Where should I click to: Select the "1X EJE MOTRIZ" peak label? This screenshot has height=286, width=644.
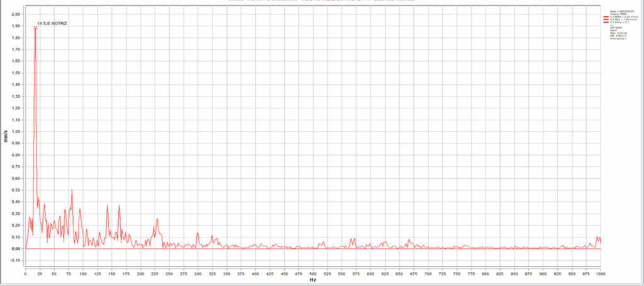tap(52, 24)
